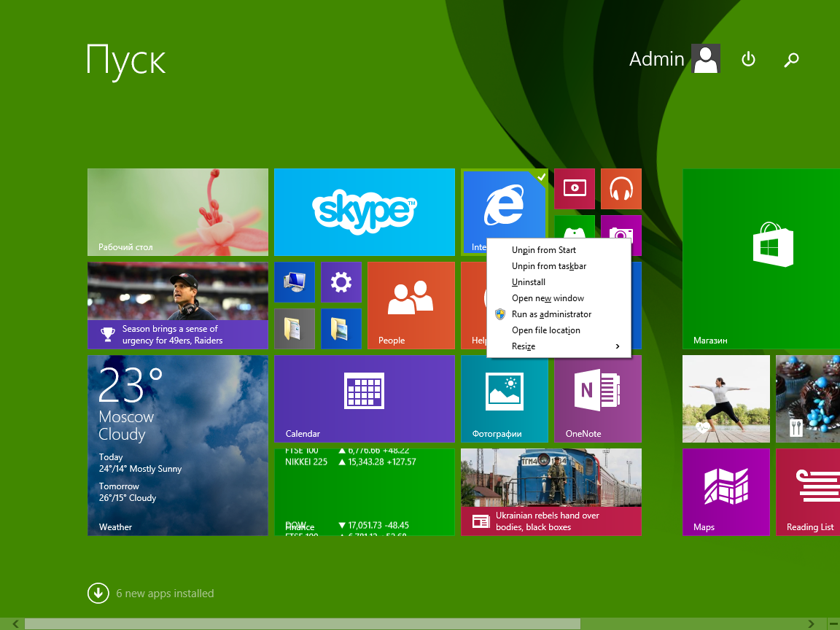Open the cupcakes Food & Drink tile
840x630 pixels.
click(808, 399)
